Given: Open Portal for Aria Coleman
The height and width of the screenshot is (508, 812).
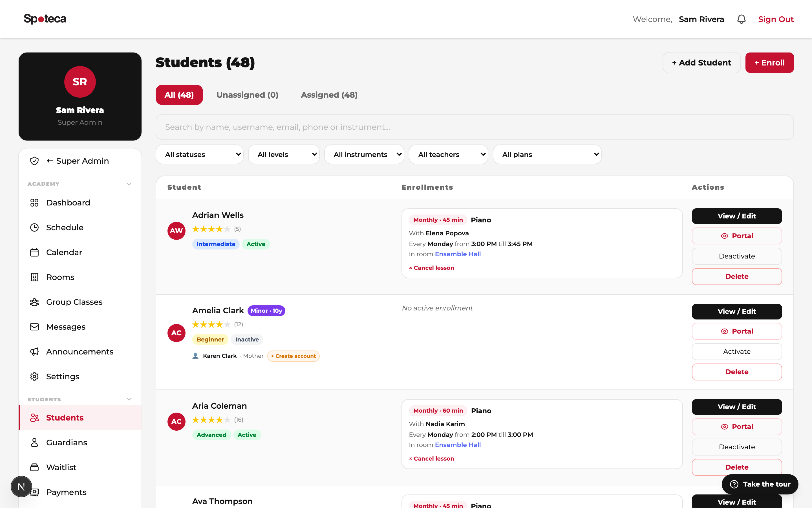Looking at the screenshot, I should pyautogui.click(x=737, y=427).
